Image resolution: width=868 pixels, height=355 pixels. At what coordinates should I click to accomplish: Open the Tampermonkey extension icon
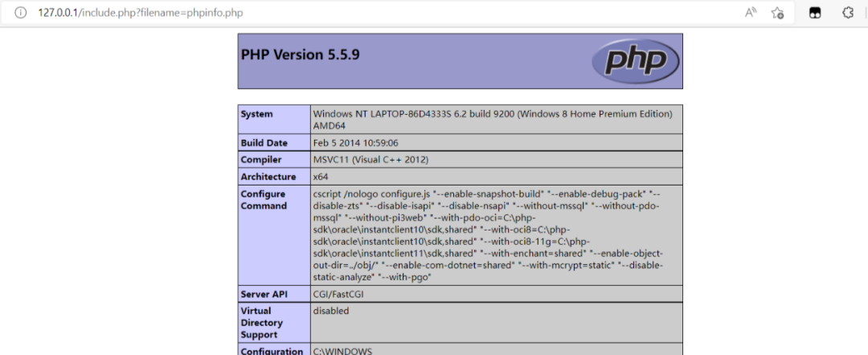point(815,13)
